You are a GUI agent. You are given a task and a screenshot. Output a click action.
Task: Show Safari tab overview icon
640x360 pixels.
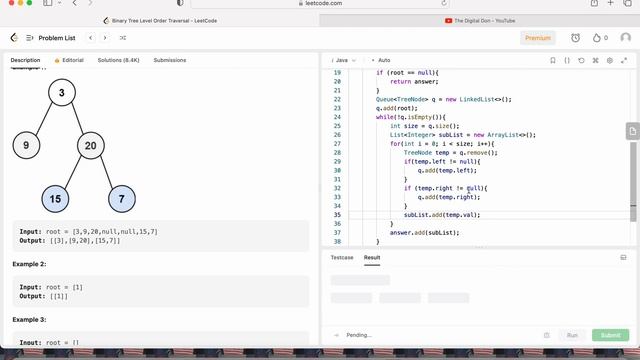(x=627, y=3)
